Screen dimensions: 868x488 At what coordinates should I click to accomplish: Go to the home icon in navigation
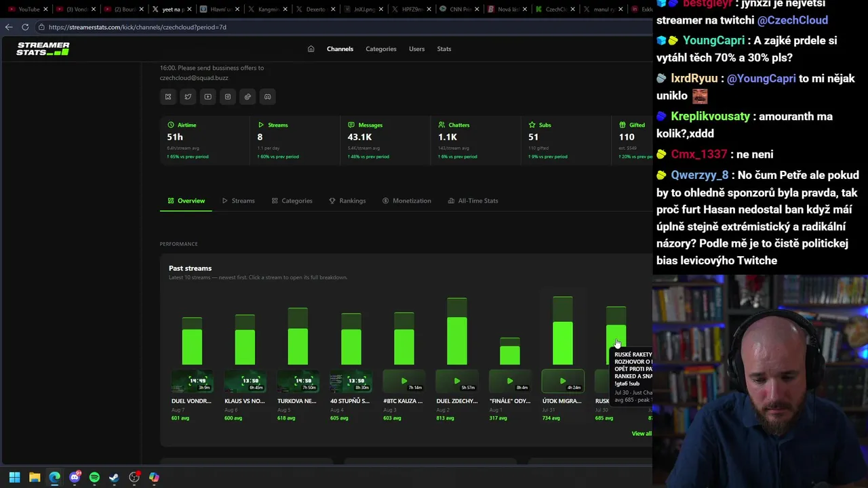pos(311,49)
